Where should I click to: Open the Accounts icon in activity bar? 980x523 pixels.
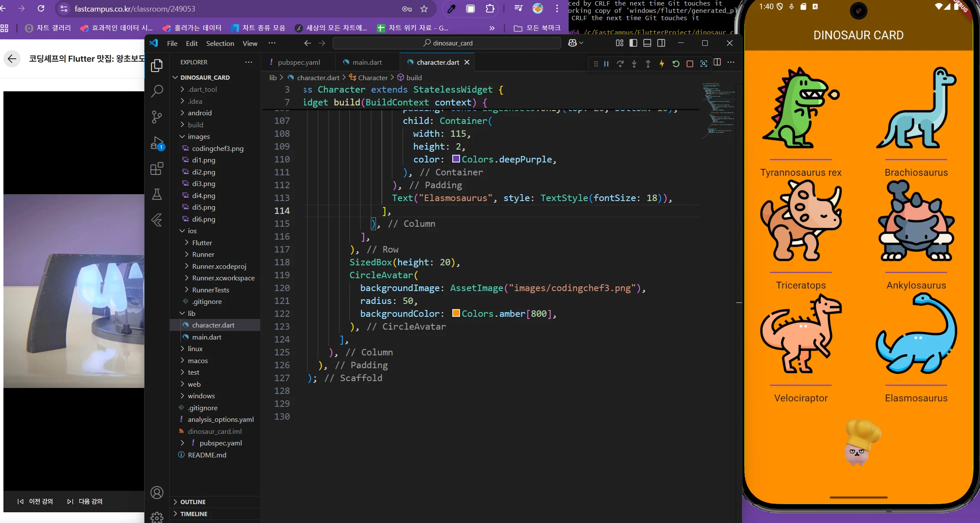pyautogui.click(x=157, y=493)
